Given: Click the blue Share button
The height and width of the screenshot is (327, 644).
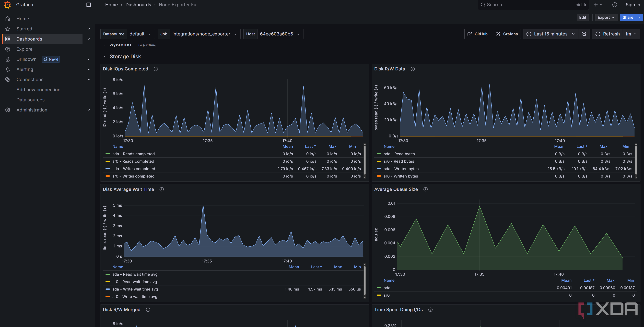Looking at the screenshot, I should pos(628,18).
